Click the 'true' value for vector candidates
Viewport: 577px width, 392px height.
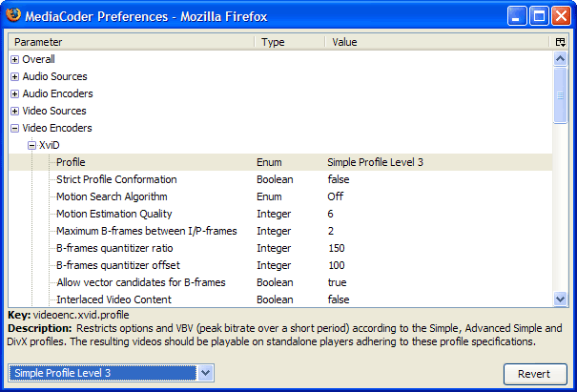337,282
